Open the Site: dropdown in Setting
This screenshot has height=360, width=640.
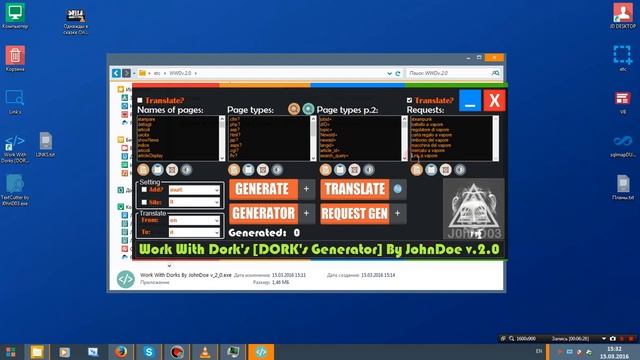[x=217, y=202]
